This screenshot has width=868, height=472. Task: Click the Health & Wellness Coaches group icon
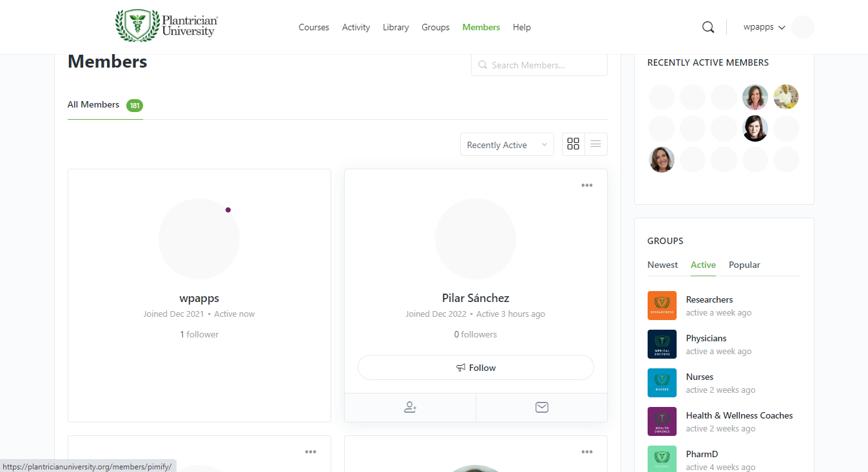pyautogui.click(x=662, y=421)
